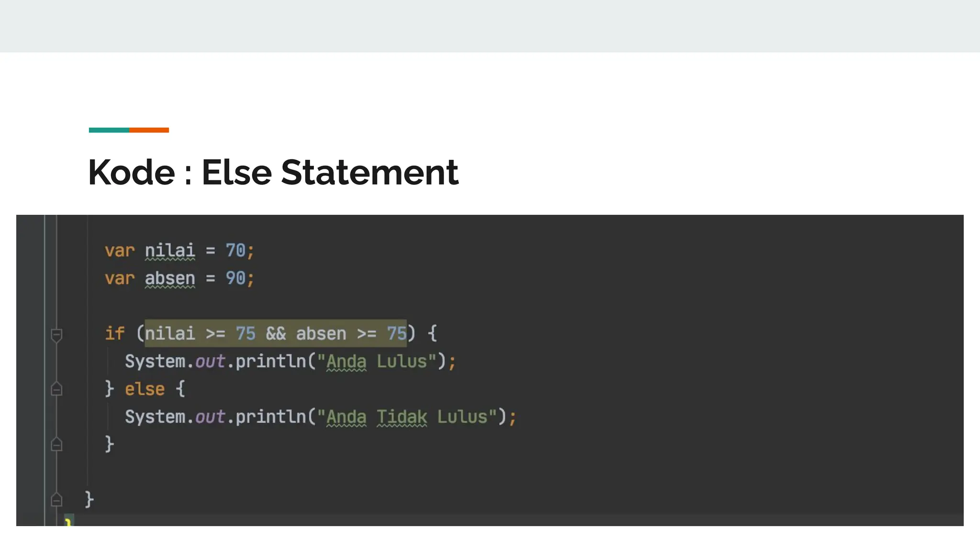Click the highlighted condition 'nilai >= 75 && absen >= 75'
The image size is (980, 551).
coord(276,333)
